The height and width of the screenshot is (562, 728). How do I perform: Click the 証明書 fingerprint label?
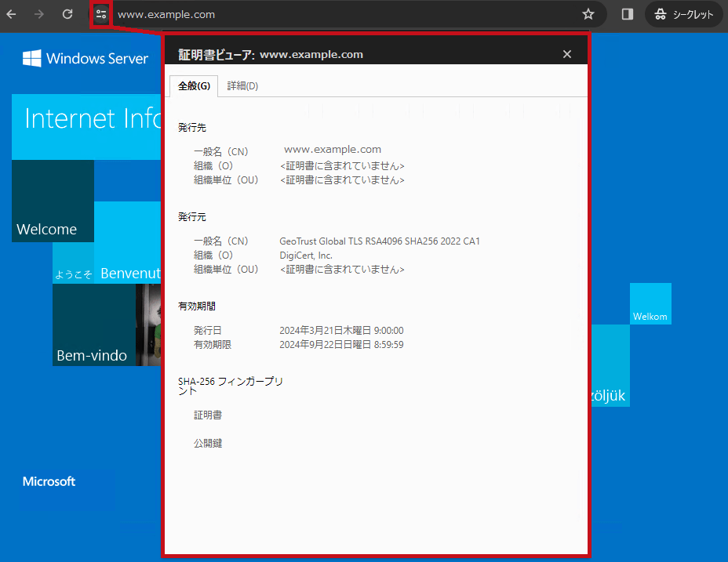[x=208, y=415]
